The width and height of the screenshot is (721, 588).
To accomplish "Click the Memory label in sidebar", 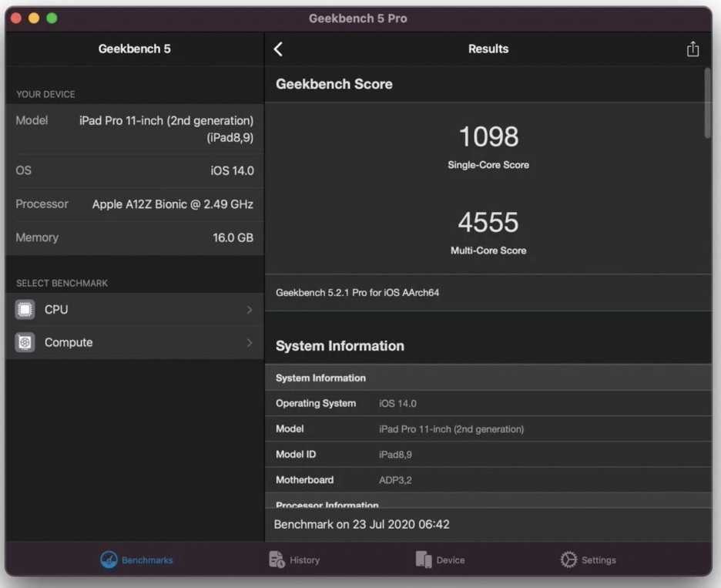I will [37, 237].
